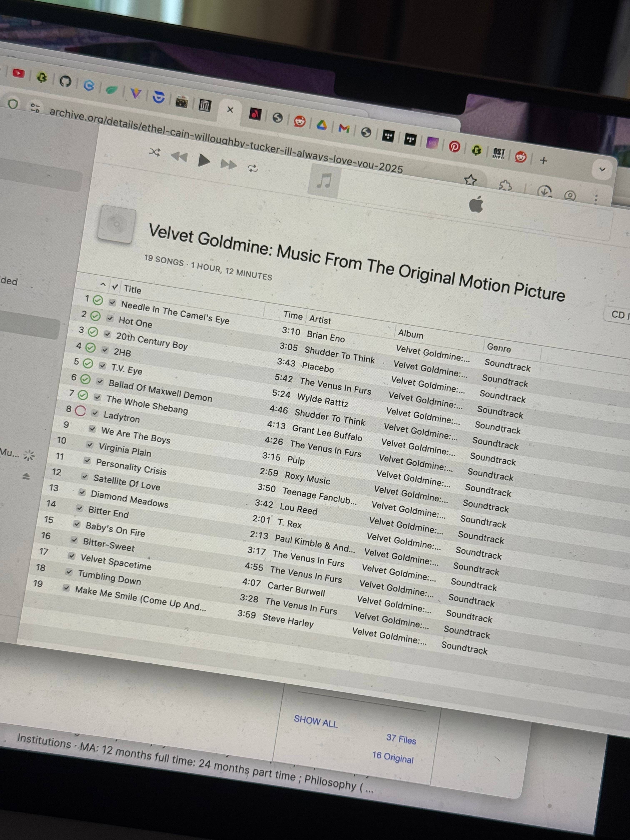Click the site settings icon beside the URL
Image resolution: width=630 pixels, height=840 pixels.
pos(35,108)
